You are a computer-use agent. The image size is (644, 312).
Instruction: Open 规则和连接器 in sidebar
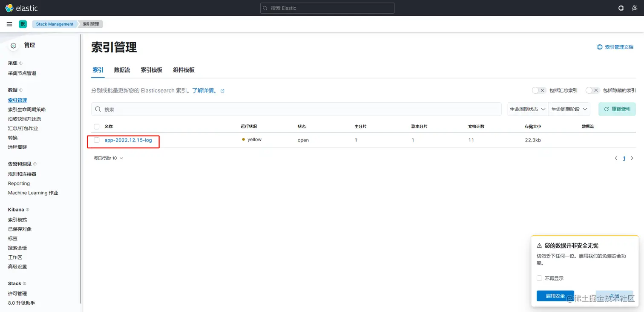coord(22,174)
